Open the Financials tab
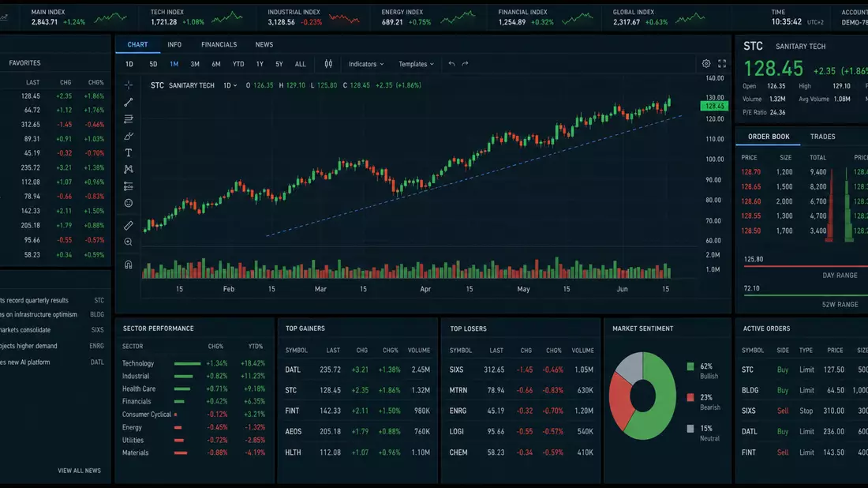This screenshot has height=488, width=868. (219, 44)
